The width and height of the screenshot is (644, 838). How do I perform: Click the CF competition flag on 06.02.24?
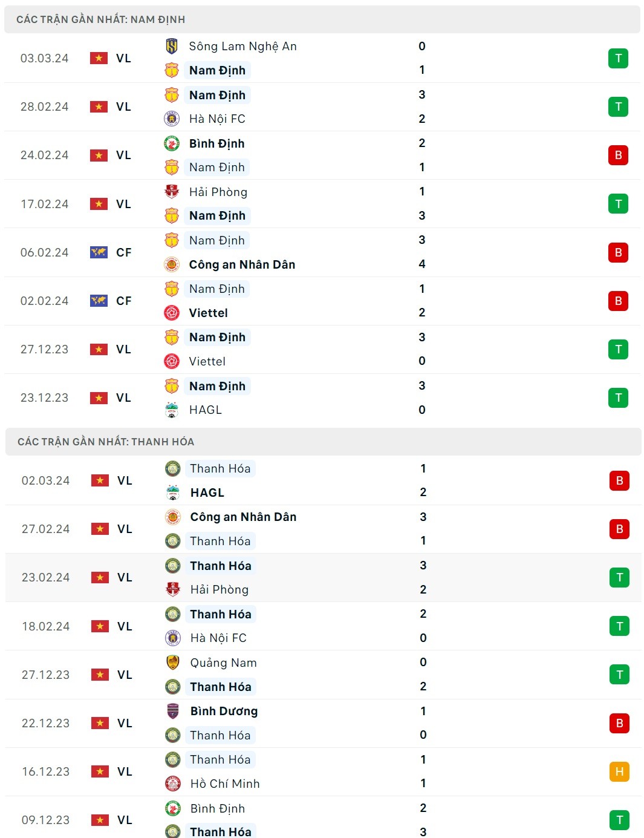(x=99, y=252)
